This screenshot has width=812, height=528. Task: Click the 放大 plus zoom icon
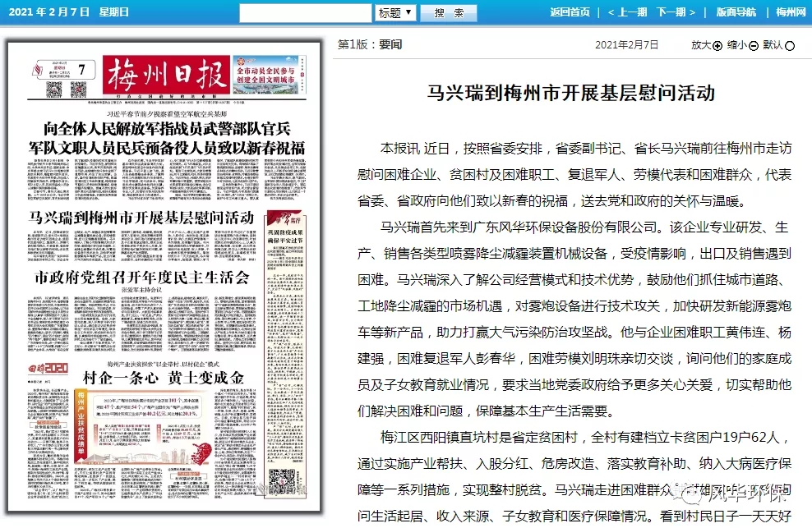pyautogui.click(x=717, y=46)
